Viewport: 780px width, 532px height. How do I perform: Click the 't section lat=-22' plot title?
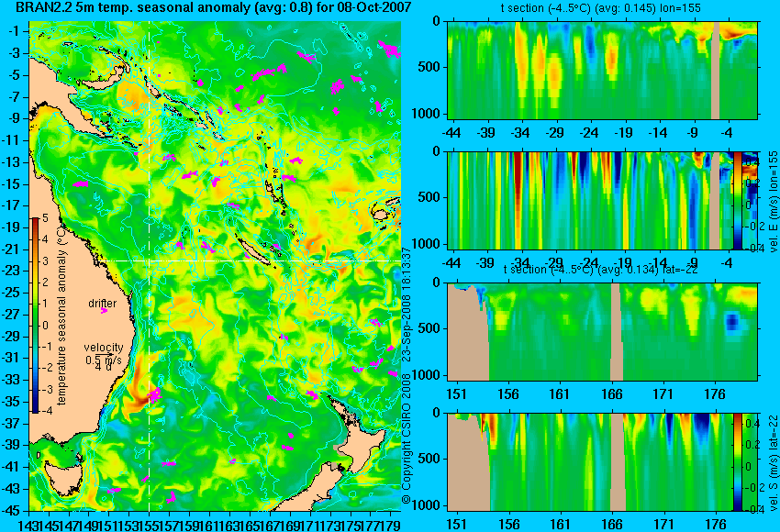click(x=601, y=270)
